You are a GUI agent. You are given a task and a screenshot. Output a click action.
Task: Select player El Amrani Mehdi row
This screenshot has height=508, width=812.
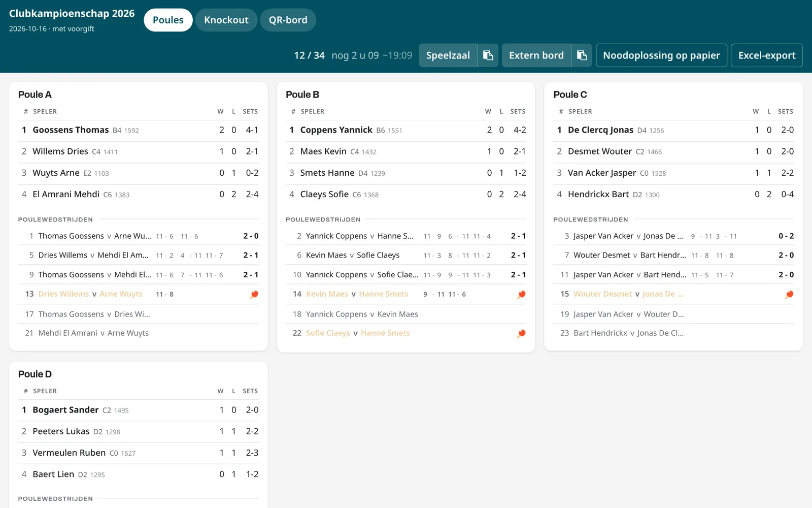click(x=139, y=194)
